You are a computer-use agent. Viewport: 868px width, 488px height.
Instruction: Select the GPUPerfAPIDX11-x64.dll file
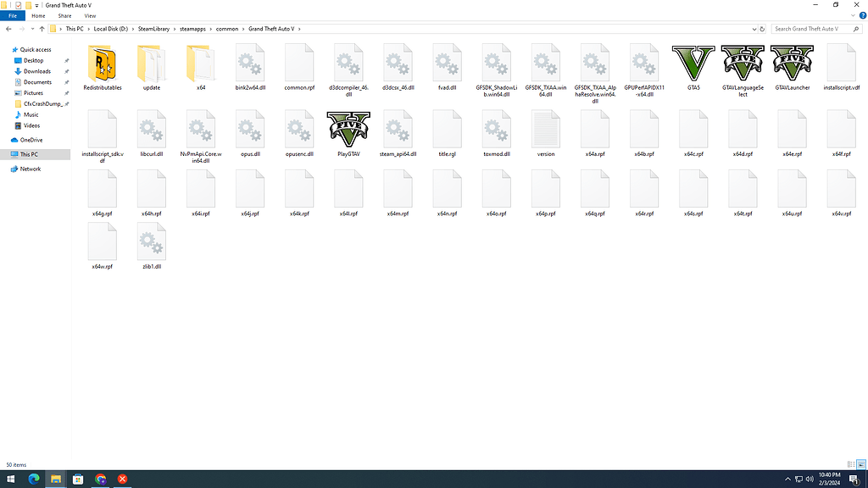[x=644, y=71]
